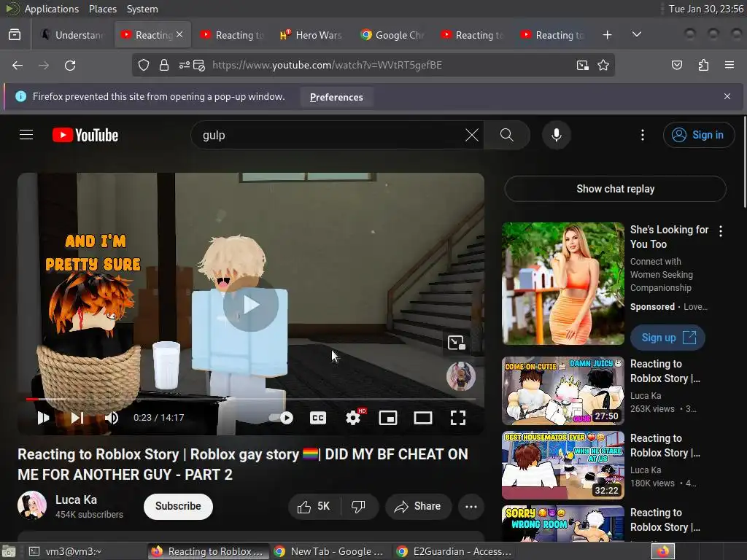Screen dimensions: 747x560
Task: Open the Picture-in-Picture icon in the address bar
Action: pyautogui.click(x=582, y=65)
